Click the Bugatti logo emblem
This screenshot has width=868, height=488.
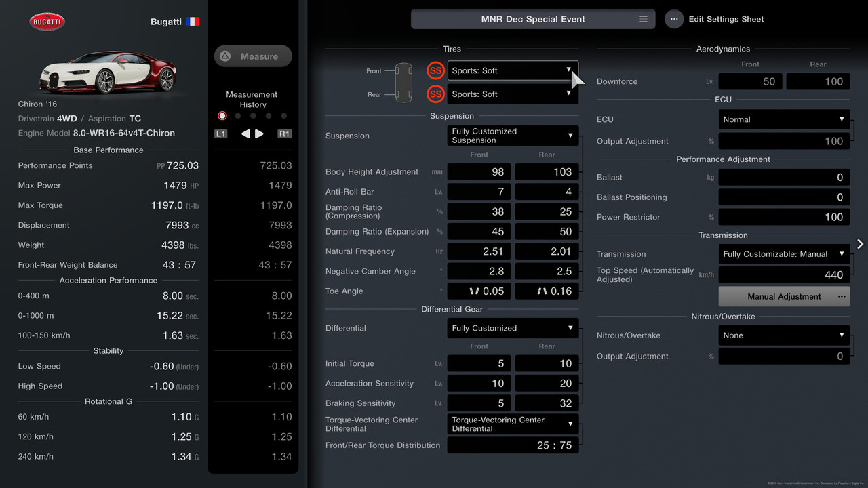pyautogui.click(x=47, y=22)
